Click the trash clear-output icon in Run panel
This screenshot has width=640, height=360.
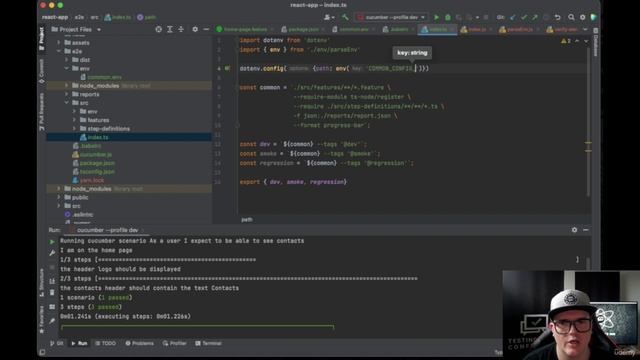[52, 293]
